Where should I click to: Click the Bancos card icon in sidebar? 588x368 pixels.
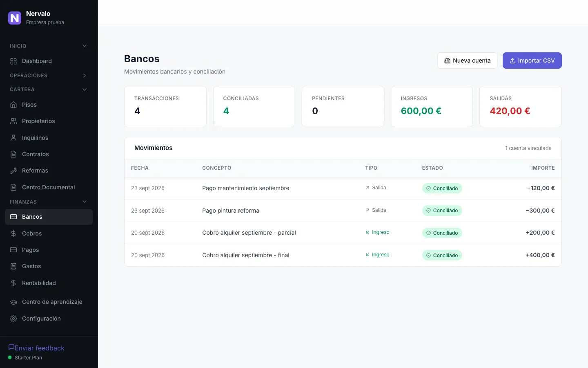coord(13,217)
